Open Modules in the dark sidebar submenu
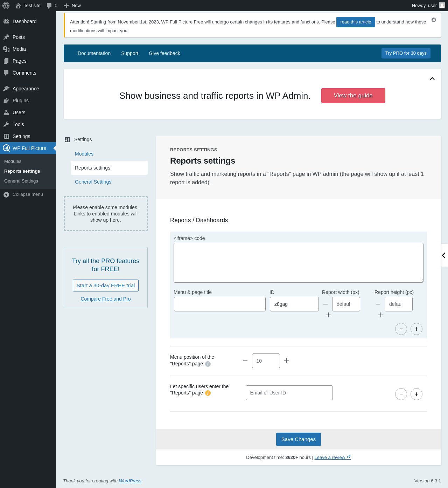 pos(13,161)
